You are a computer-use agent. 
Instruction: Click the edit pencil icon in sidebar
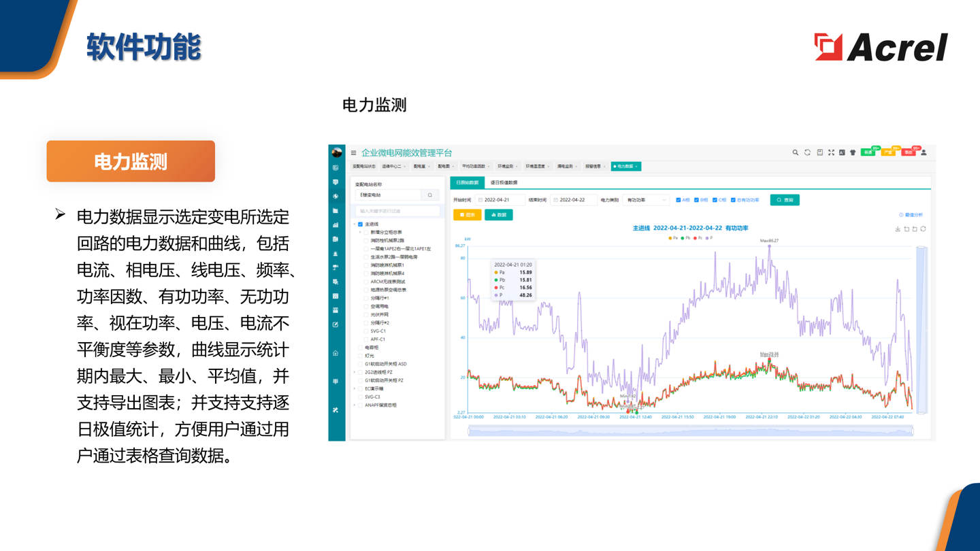pos(336,324)
